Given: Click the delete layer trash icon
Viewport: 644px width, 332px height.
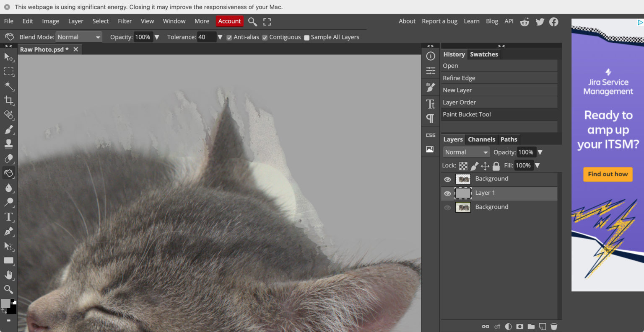Looking at the screenshot, I should click(554, 326).
